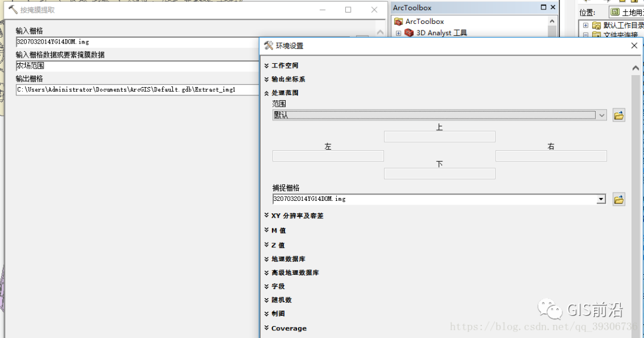Image resolution: width=644 pixels, height=338 pixels.
Task: Expand the Coverage section
Action: [x=267, y=328]
